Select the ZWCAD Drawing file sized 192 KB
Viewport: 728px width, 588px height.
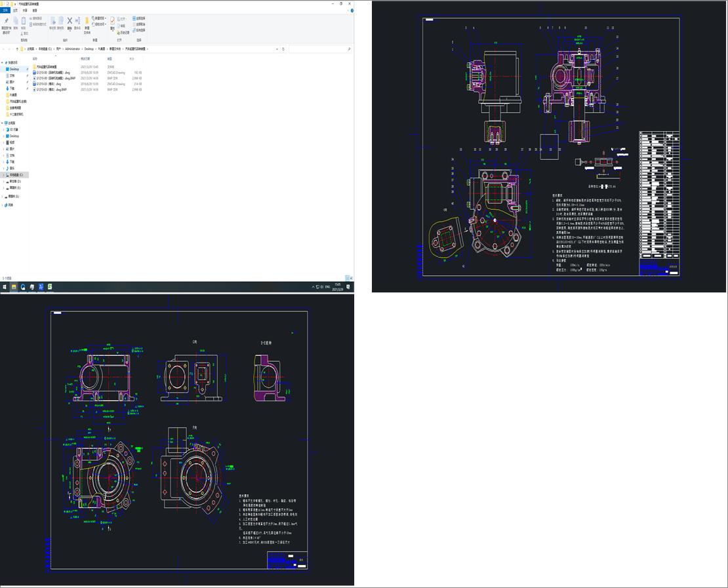click(87, 73)
